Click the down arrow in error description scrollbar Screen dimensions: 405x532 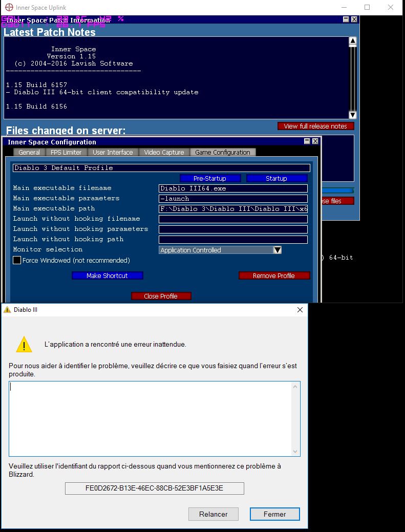pos(295,451)
